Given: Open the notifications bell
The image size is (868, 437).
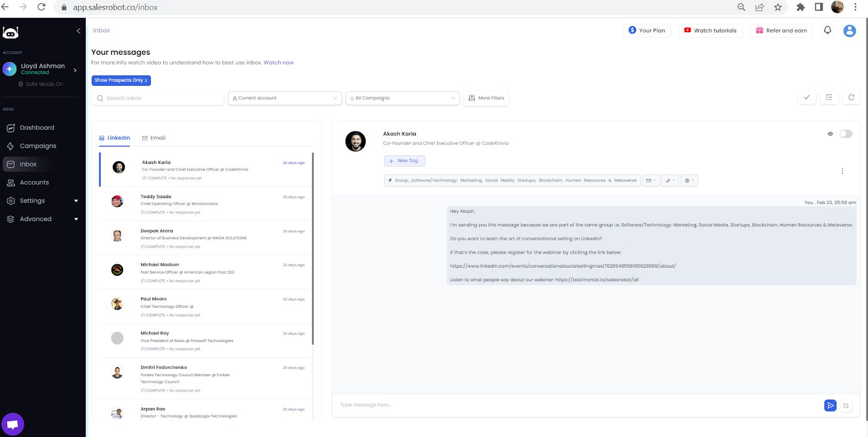Looking at the screenshot, I should pos(827,30).
